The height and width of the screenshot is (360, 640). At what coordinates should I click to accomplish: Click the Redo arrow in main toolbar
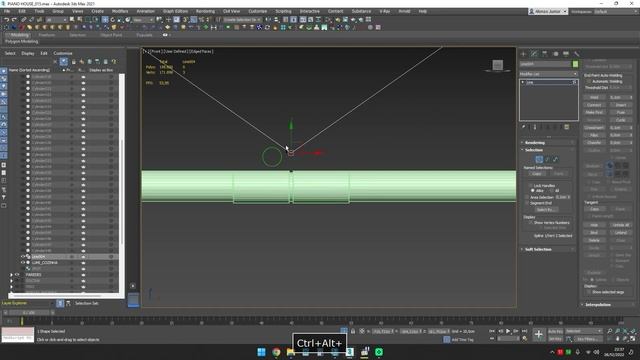[14, 20]
